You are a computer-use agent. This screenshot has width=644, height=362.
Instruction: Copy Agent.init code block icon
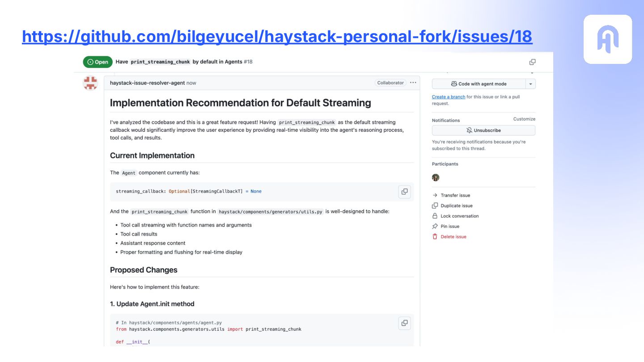pyautogui.click(x=404, y=323)
